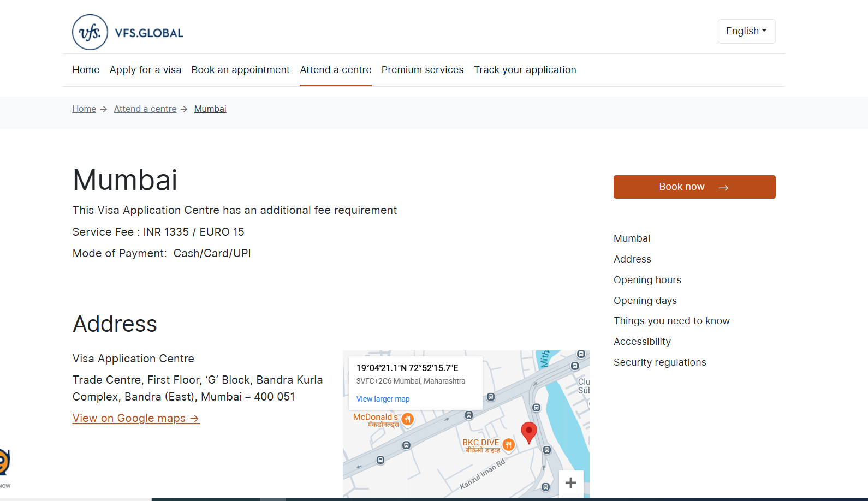Jump to Opening days section

[645, 301]
